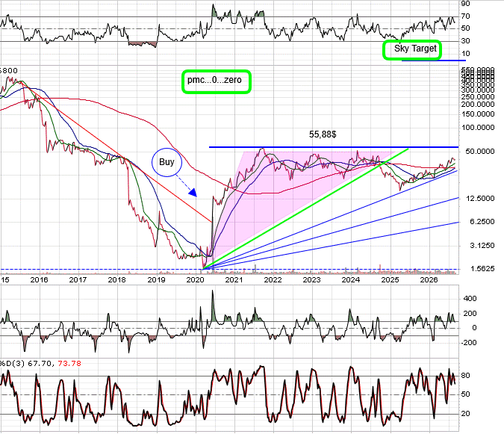Click the 70 RSI scale label
Viewport: 504px width, 434px height.
[x=465, y=16]
